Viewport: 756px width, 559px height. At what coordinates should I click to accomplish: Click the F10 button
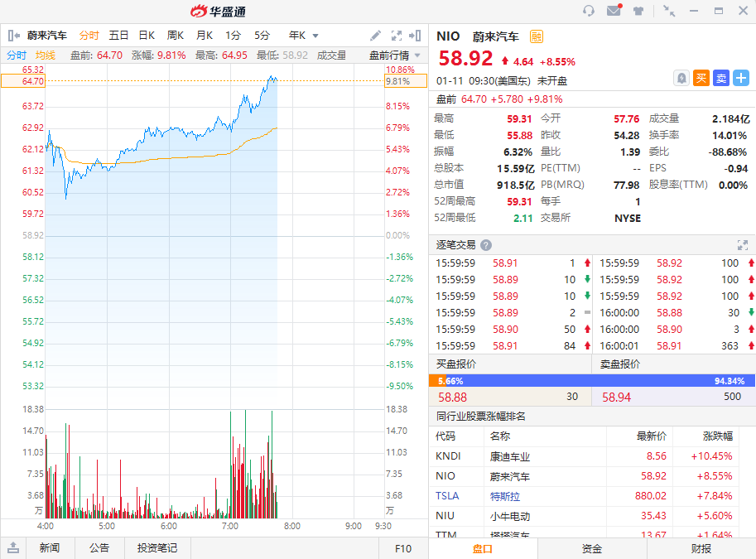(403, 548)
